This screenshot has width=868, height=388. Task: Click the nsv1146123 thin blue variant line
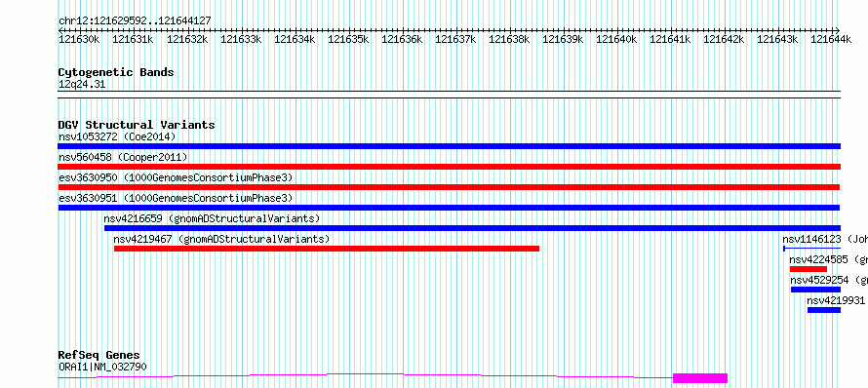(812, 249)
